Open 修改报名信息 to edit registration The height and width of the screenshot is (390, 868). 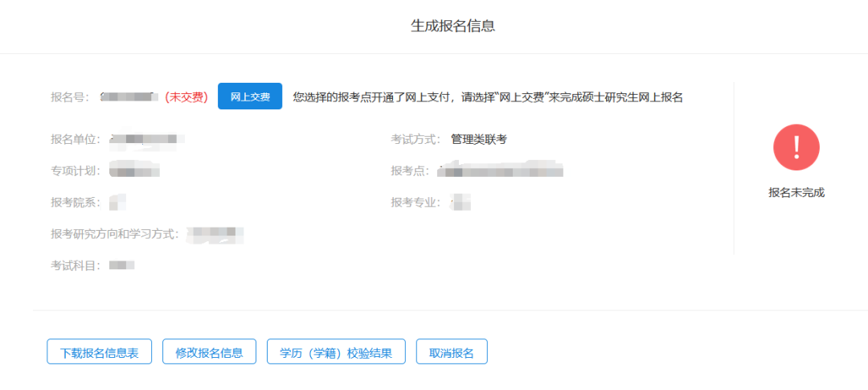point(209,352)
